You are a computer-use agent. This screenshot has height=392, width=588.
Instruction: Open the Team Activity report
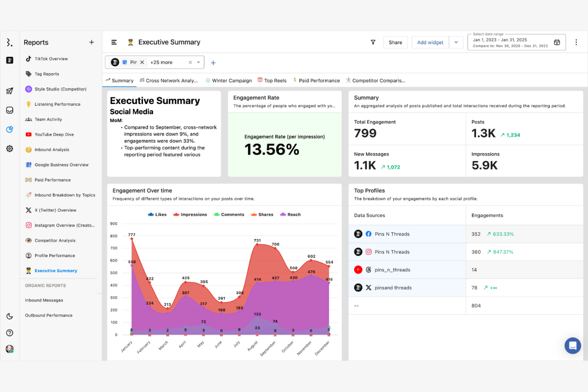(48, 119)
